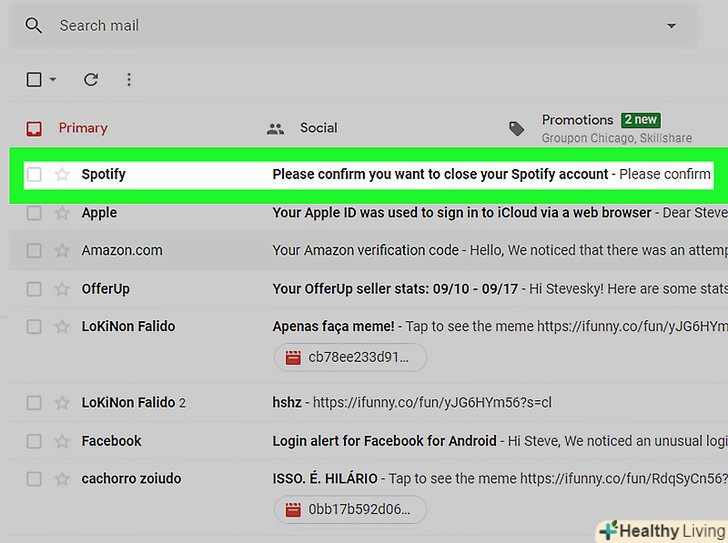728x543 pixels.
Task: Star the Apenas faça meme email
Action: (62, 327)
